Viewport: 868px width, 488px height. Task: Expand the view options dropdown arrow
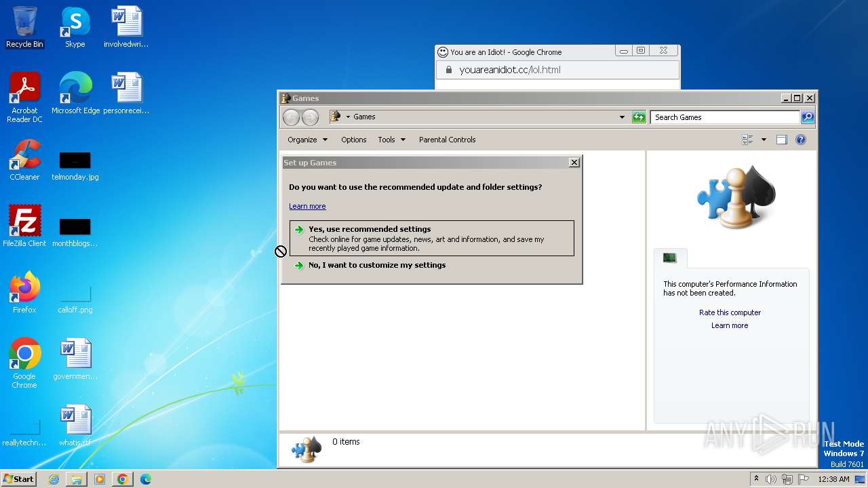[764, 140]
